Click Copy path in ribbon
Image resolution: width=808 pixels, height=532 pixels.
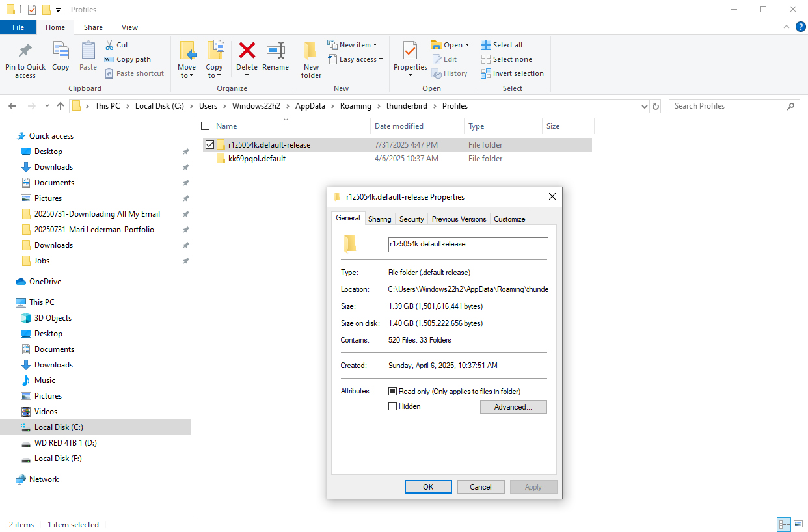pos(128,59)
